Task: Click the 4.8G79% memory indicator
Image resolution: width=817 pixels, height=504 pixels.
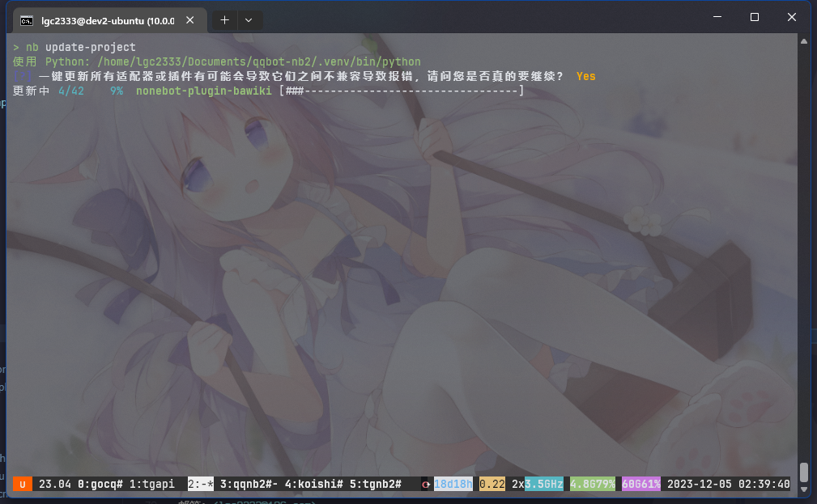Action: click(x=593, y=485)
